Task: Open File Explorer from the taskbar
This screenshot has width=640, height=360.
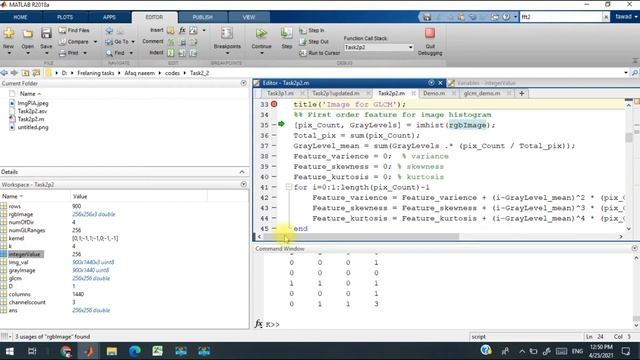Action: click(x=111, y=351)
